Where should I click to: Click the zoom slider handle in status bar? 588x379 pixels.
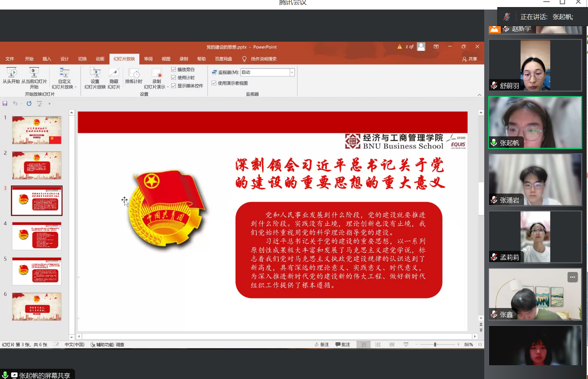pos(435,344)
